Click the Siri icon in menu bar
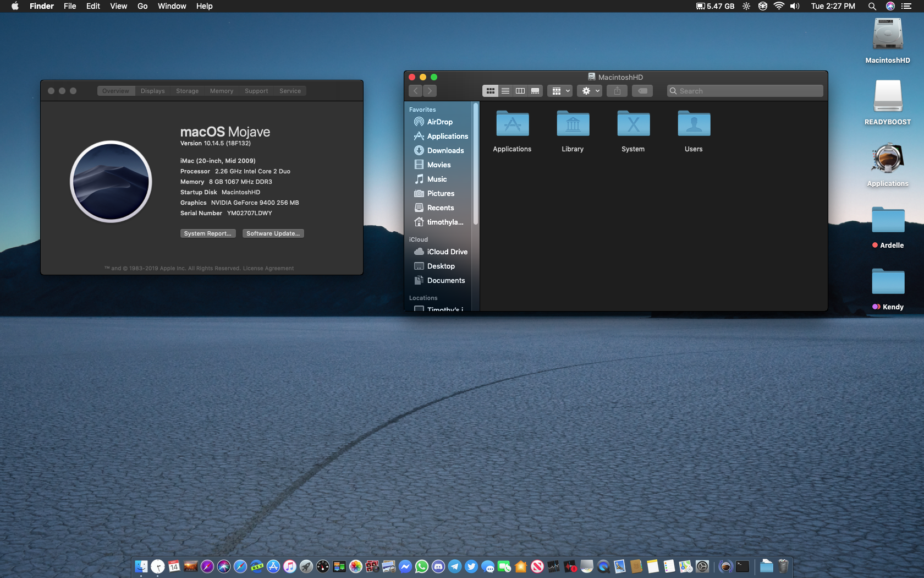Viewport: 924px width, 578px height. 890,6
